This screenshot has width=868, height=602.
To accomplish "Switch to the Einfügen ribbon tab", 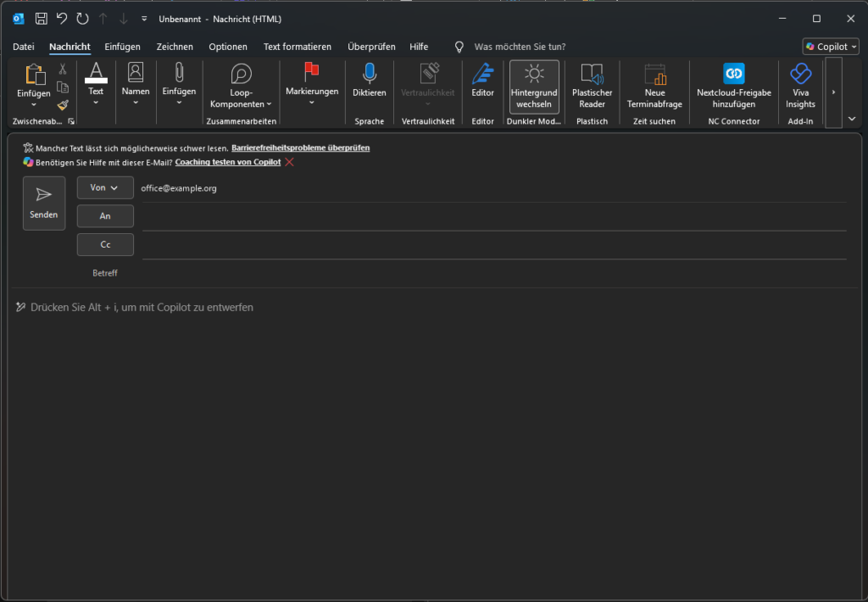I will pos(122,47).
